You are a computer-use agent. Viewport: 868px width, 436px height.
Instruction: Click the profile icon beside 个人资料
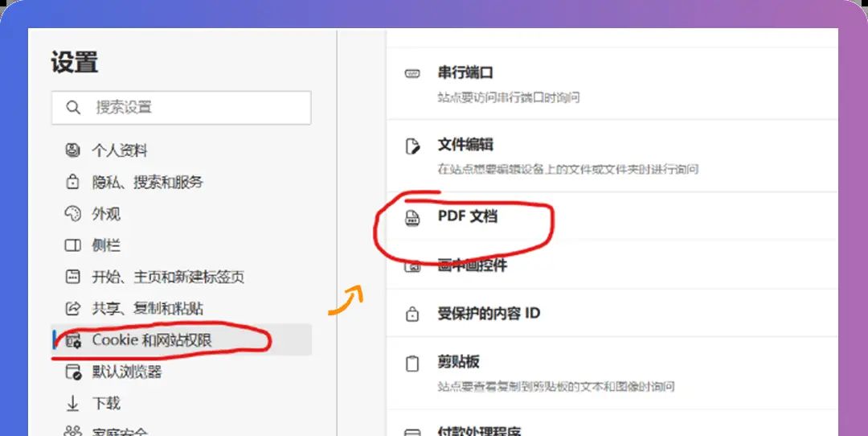point(72,150)
